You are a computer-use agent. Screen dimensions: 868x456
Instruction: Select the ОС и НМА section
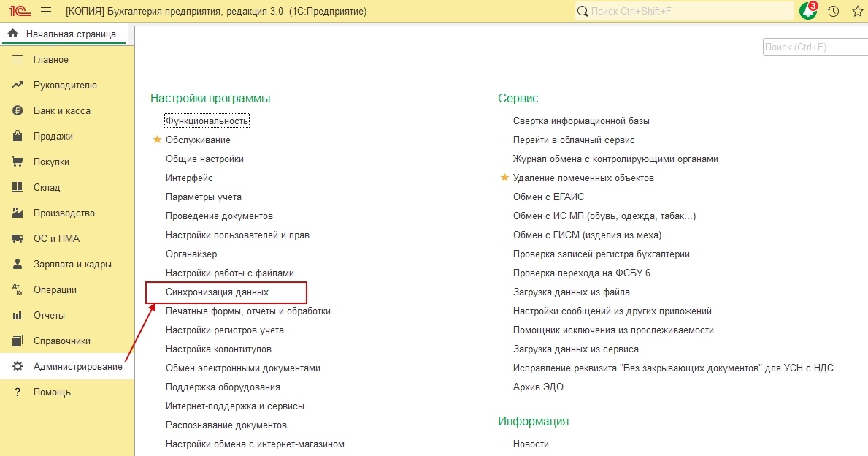coord(50,238)
